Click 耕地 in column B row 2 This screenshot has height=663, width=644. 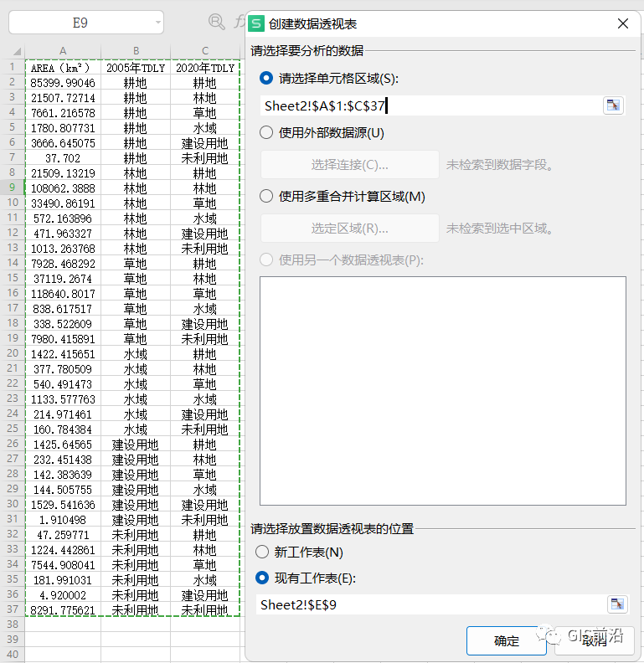[136, 83]
